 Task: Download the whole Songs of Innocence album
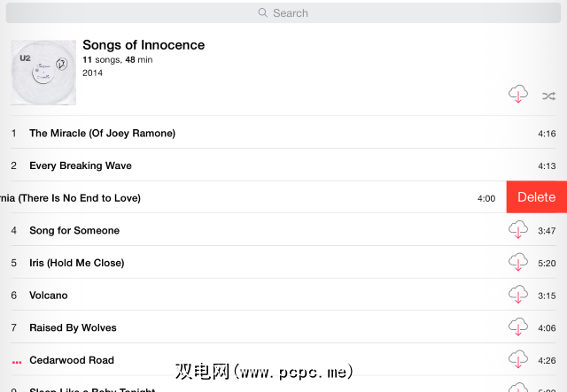point(518,95)
